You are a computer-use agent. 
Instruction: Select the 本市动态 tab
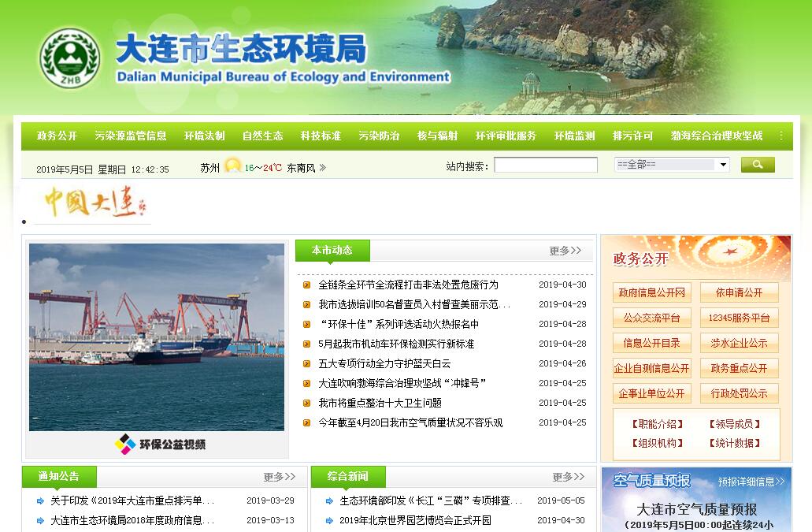[x=332, y=250]
